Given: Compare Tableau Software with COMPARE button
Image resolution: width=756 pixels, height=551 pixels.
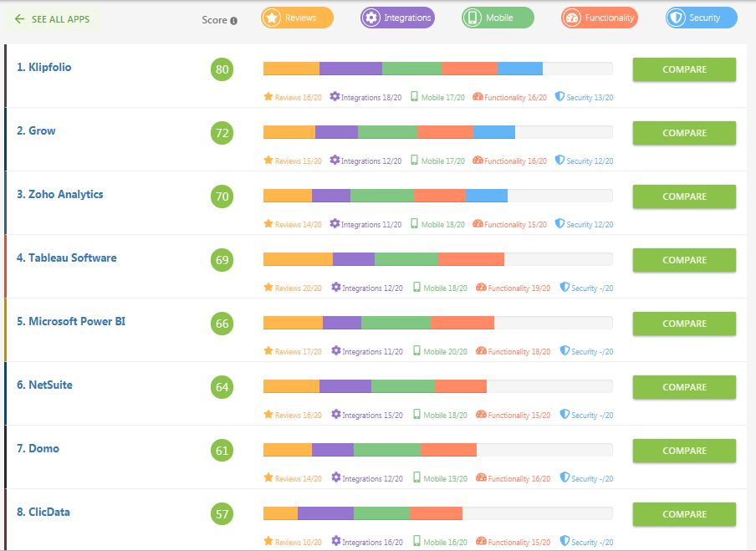Looking at the screenshot, I should click(684, 260).
